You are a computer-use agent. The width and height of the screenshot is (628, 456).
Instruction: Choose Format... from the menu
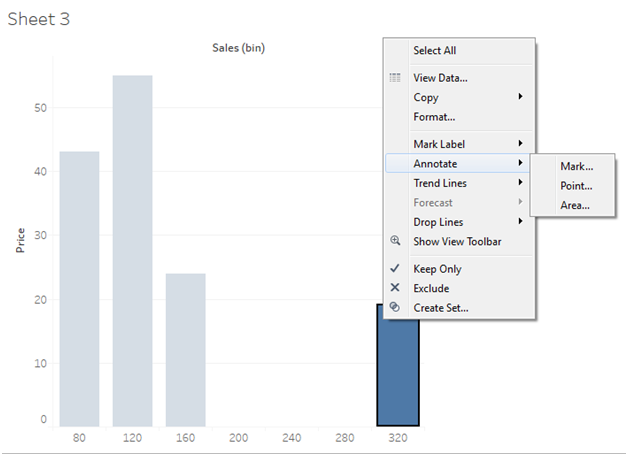(459, 117)
